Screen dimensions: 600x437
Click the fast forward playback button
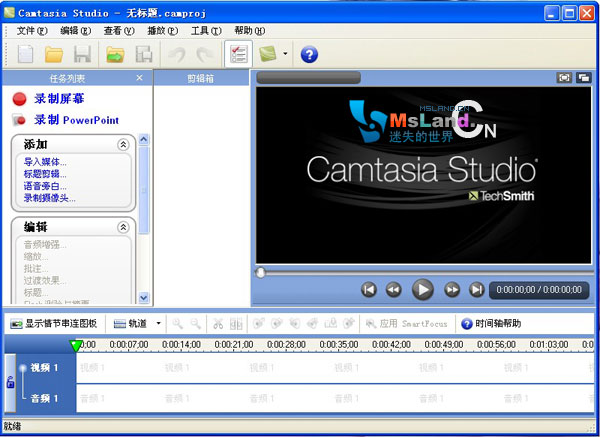452,290
